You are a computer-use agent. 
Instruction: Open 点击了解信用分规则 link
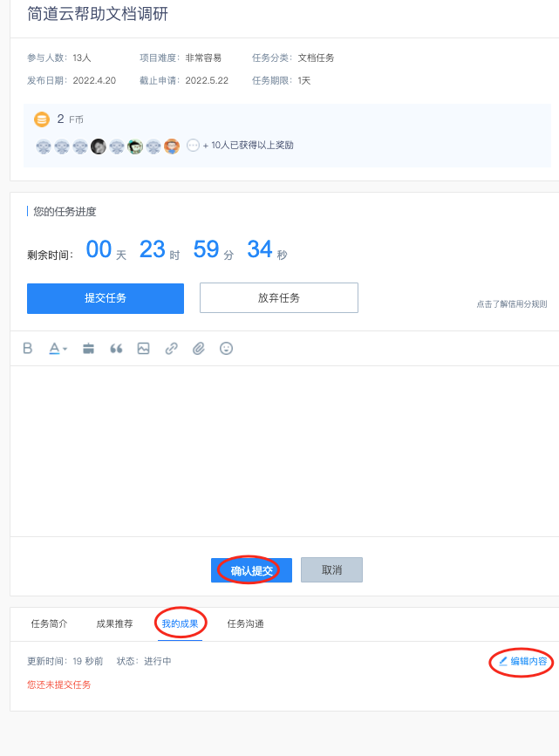click(512, 303)
